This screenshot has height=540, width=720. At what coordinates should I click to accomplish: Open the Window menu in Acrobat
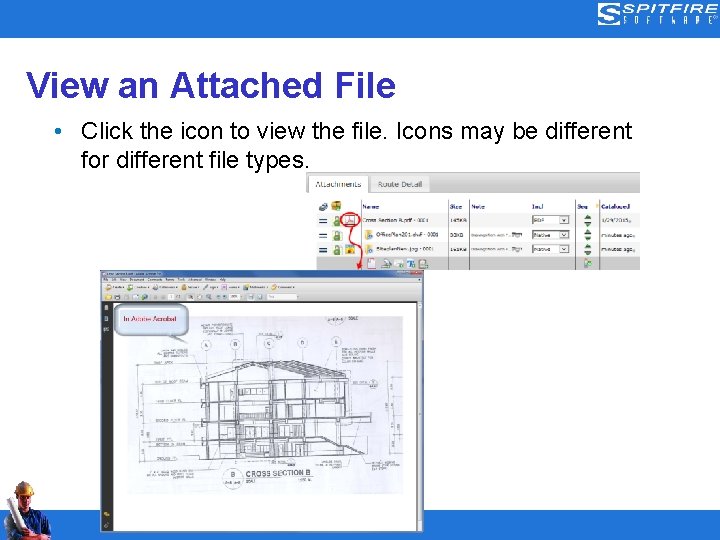point(210,280)
